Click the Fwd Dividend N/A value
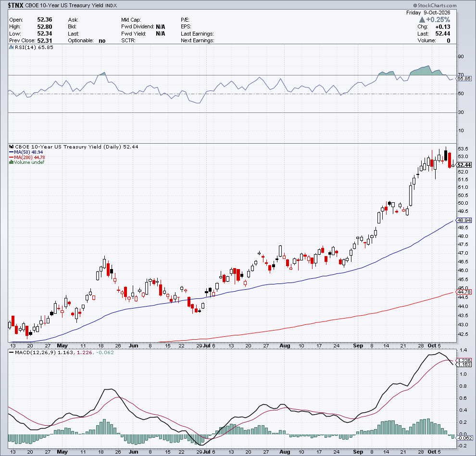Image resolution: width=476 pixels, height=456 pixels. (161, 27)
